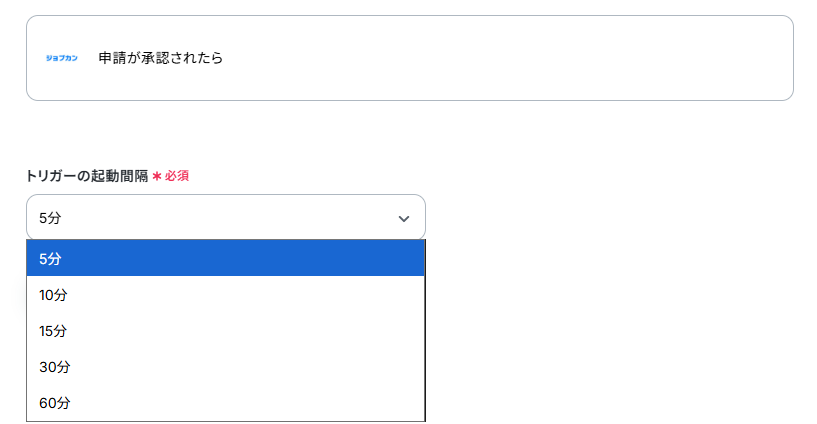Choose the half-hour trigger interval
Viewport: 817px width, 424px height.
[226, 367]
